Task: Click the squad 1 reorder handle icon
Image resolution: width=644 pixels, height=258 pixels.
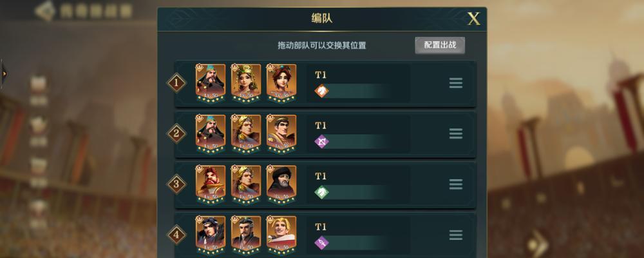Action: (456, 83)
